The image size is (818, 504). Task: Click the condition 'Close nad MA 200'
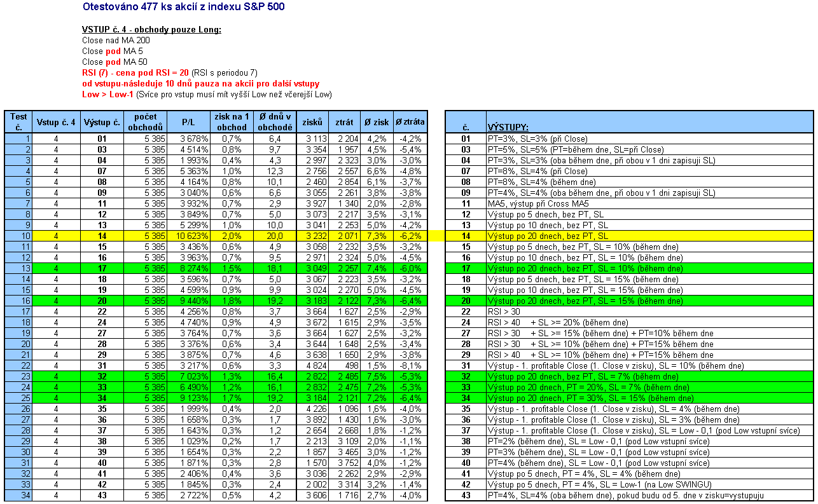click(x=116, y=40)
